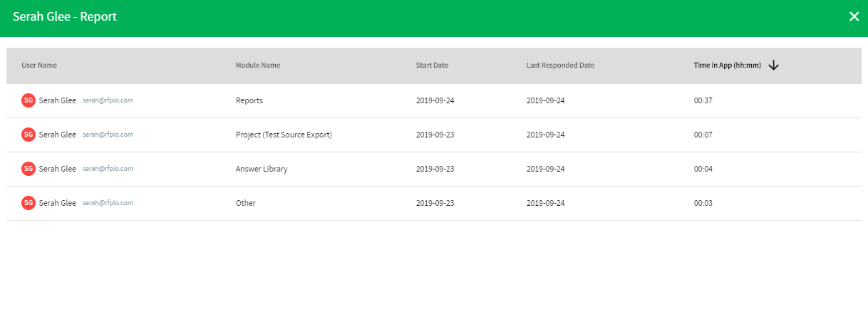
Task: Sort by the Start Date column header
Action: pos(432,65)
